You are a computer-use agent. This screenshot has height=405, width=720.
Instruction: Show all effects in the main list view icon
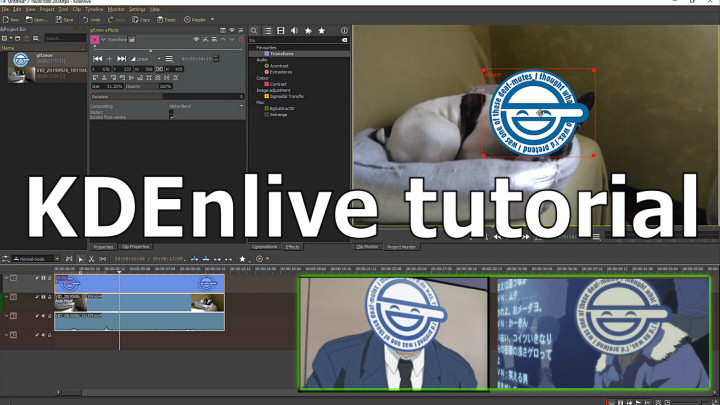[268, 31]
